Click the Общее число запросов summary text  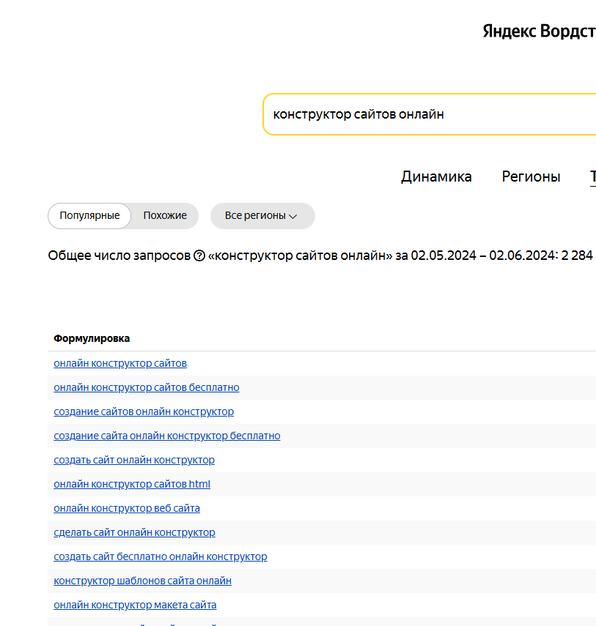(320, 256)
